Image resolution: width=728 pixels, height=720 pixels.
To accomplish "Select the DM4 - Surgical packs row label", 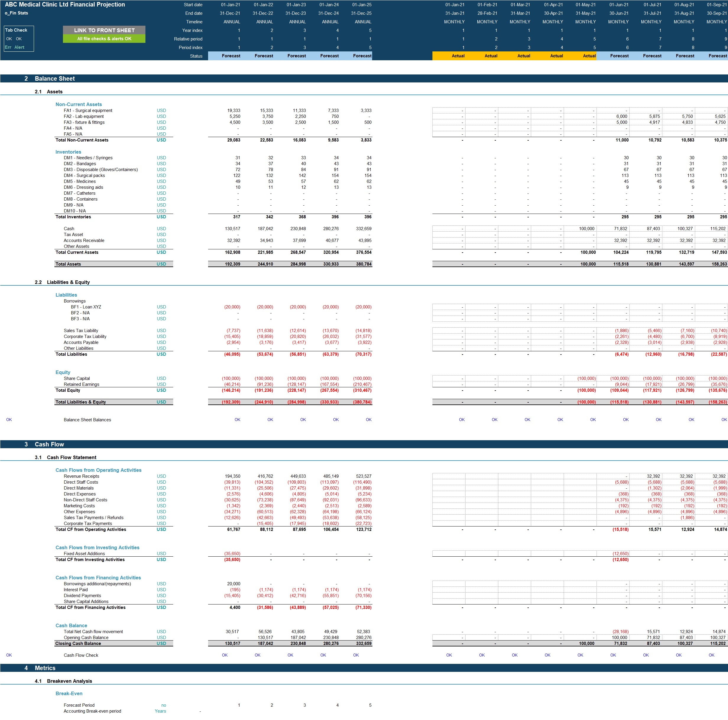I will tap(84, 175).
